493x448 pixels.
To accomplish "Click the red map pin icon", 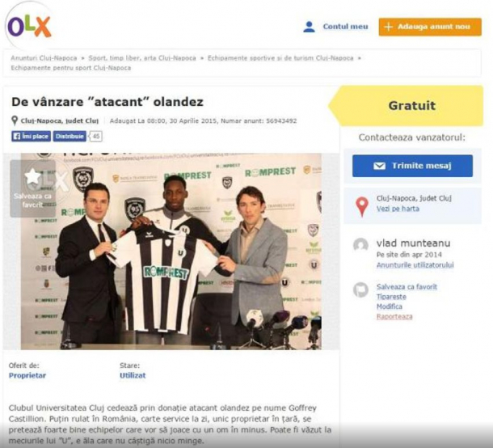I will 362,207.
